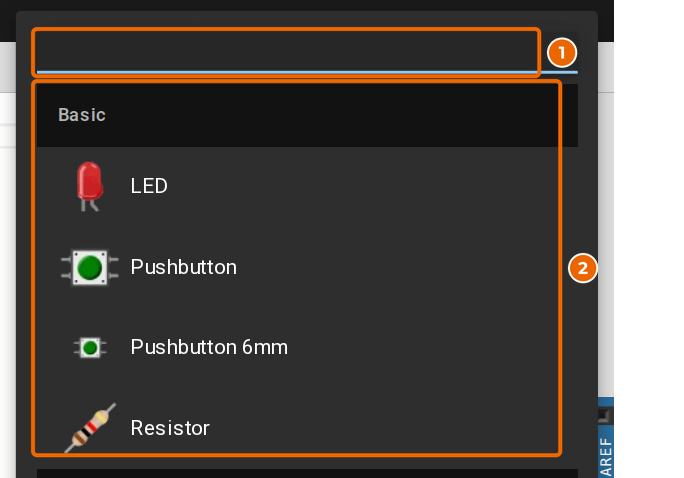The height and width of the screenshot is (478, 684).
Task: Click the pin socket above AREF
Action: click(x=604, y=415)
